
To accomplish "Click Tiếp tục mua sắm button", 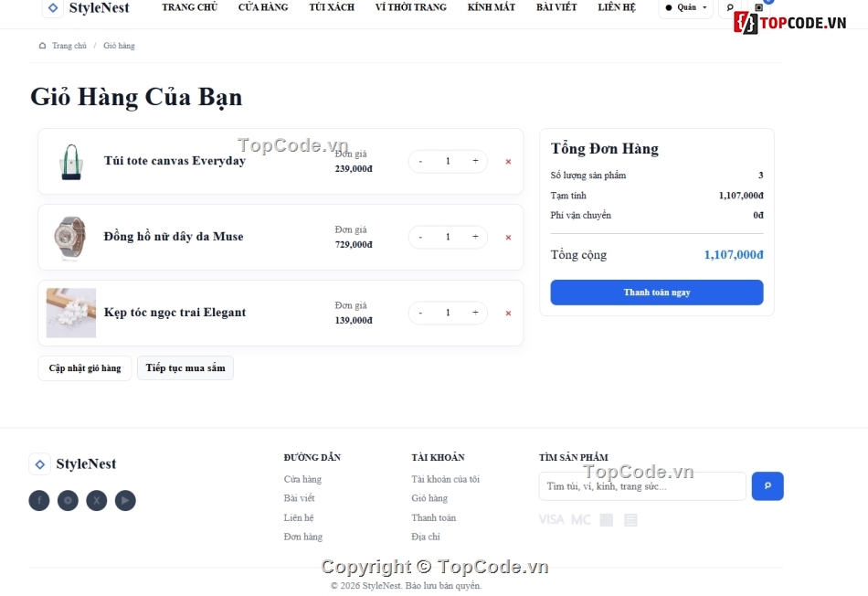I will pos(185,368).
